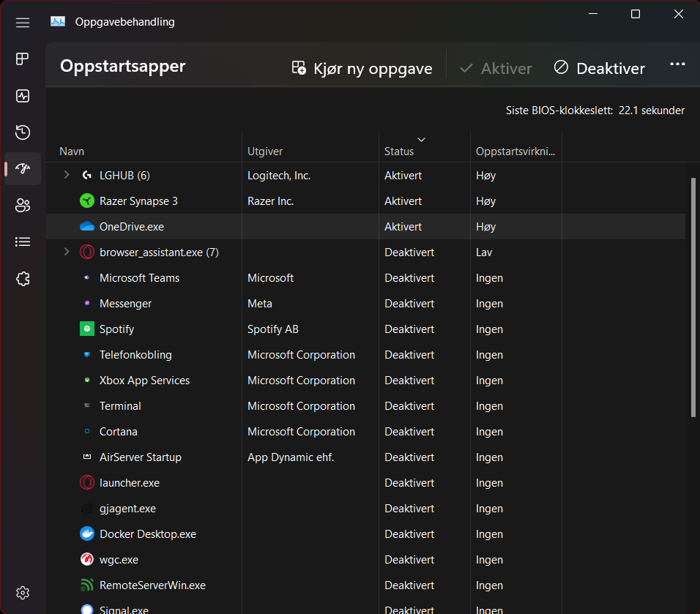Image resolution: width=700 pixels, height=614 pixels.
Task: Switch to the Performance page icon
Action: [23, 96]
